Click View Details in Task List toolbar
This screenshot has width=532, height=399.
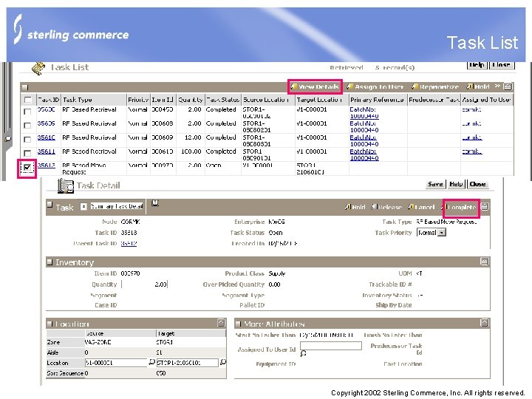coord(316,87)
